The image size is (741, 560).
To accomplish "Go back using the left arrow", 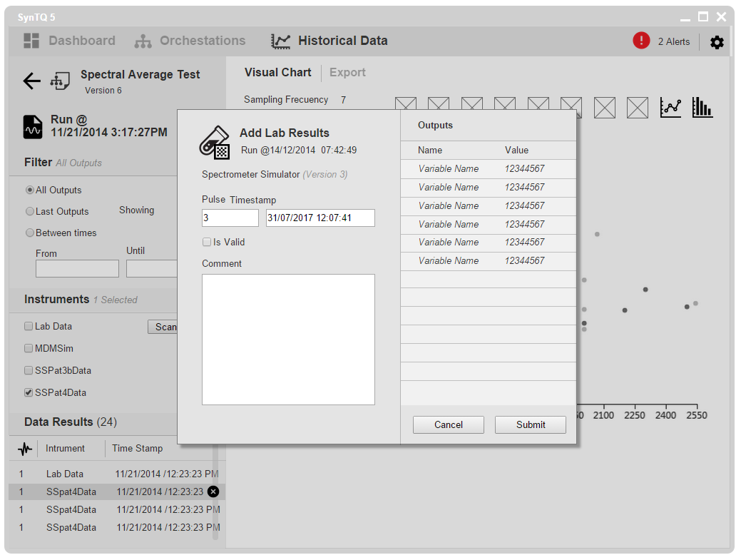I will click(x=31, y=81).
